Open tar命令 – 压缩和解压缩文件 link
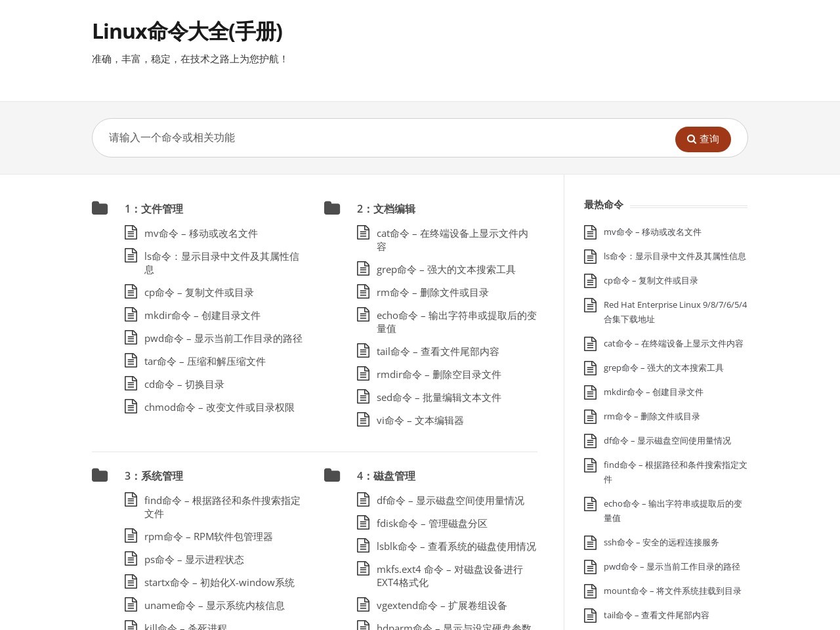Screen dimensions: 840x630 pos(205,362)
